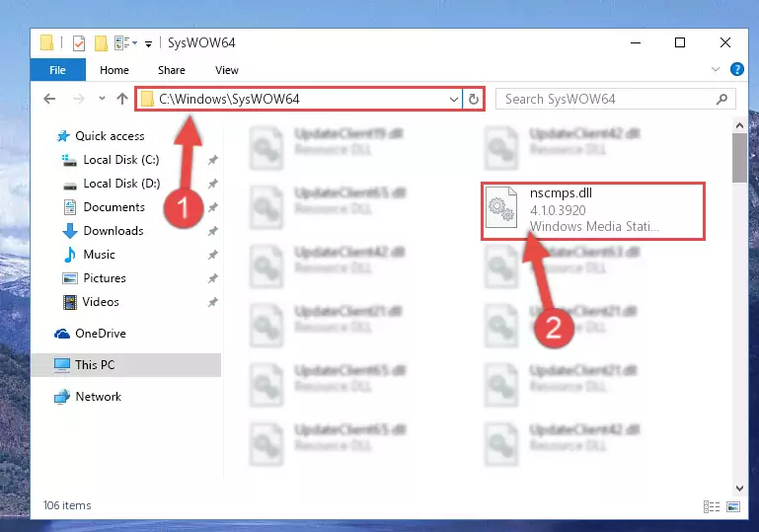Click the pin icon next to Local Disk (D:)

[212, 184]
